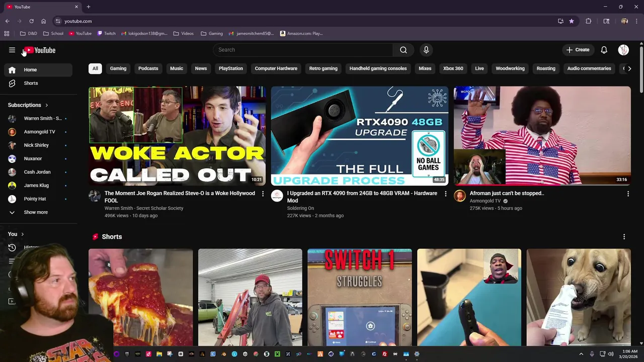Open Warren Smith - Secret Scholar Society channel link
This screenshot has width=644, height=362.
point(144,208)
